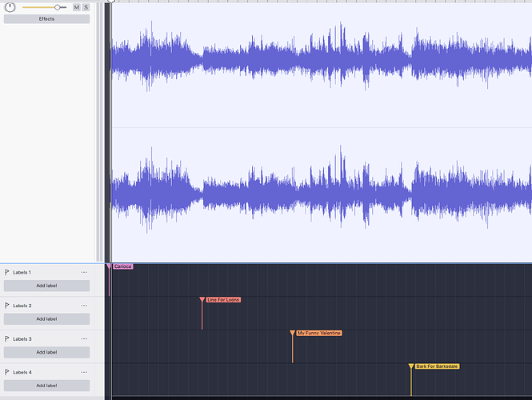Click the Labels 3 flag icon
This screenshot has width=532, height=400.
(x=6, y=338)
